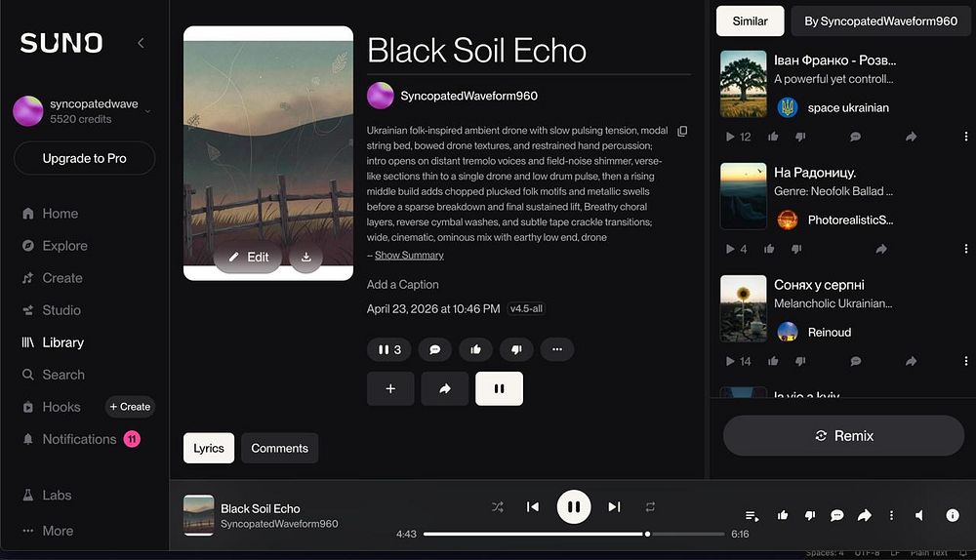Dislike the Іван Франко track
The width and height of the screenshot is (976, 560).
[800, 137]
